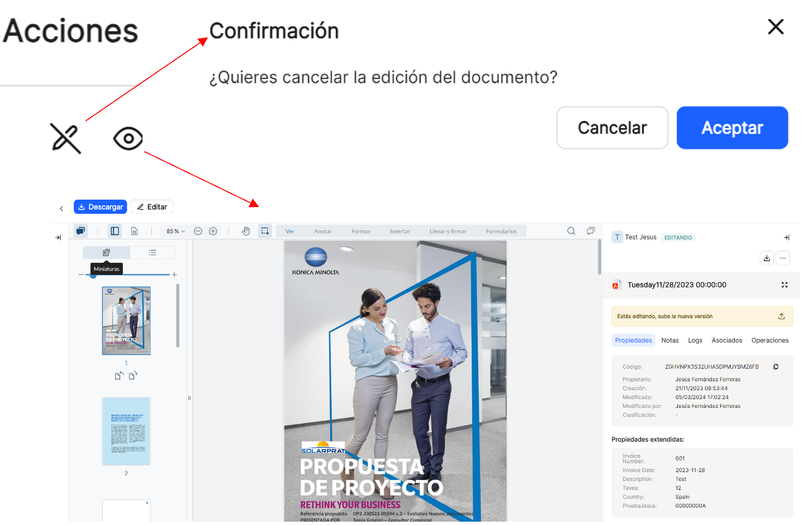Click the Editar button

click(x=152, y=207)
